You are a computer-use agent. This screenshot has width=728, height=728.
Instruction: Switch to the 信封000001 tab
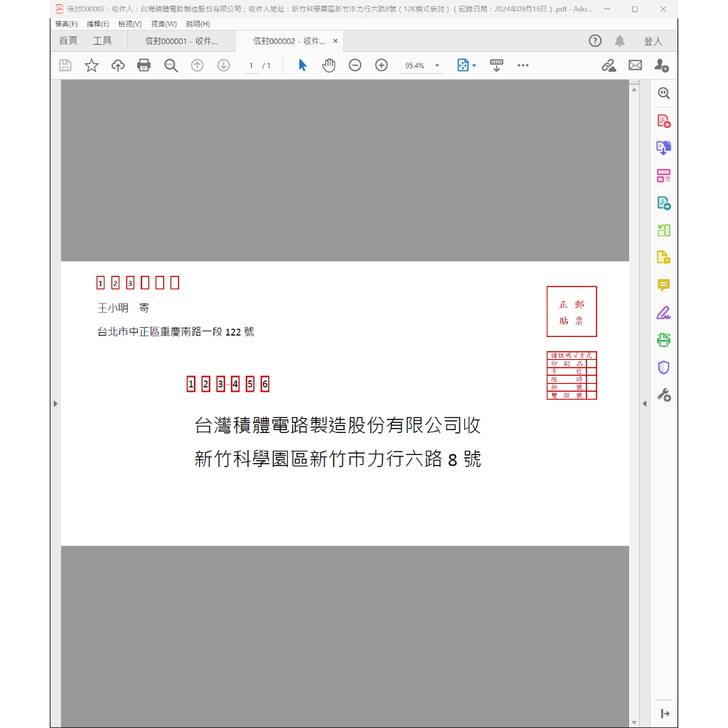click(181, 41)
